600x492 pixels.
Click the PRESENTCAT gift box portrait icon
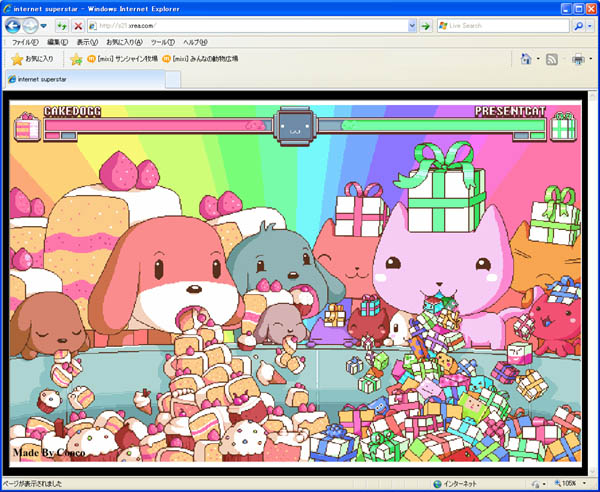tap(563, 126)
